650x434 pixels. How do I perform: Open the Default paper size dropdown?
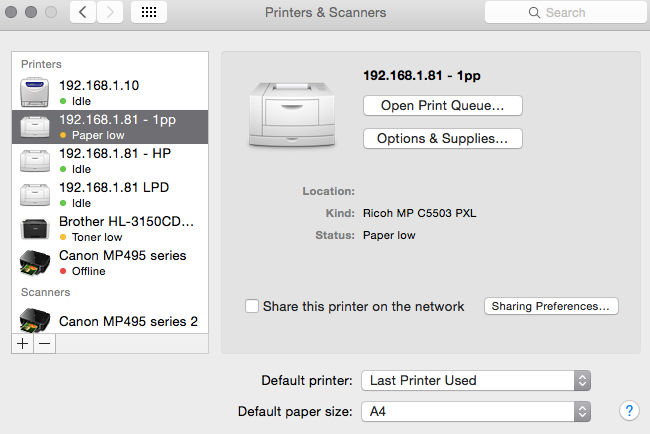pyautogui.click(x=476, y=411)
